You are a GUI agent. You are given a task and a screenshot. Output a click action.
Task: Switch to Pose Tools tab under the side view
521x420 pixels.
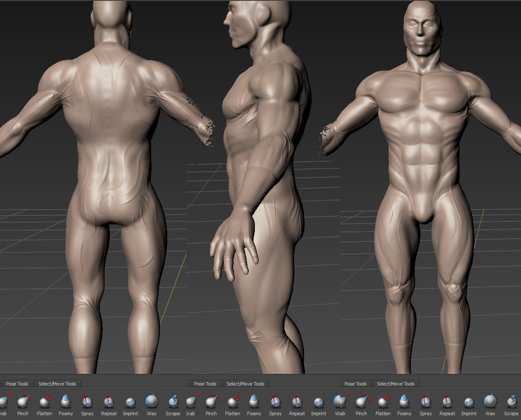tap(205, 384)
